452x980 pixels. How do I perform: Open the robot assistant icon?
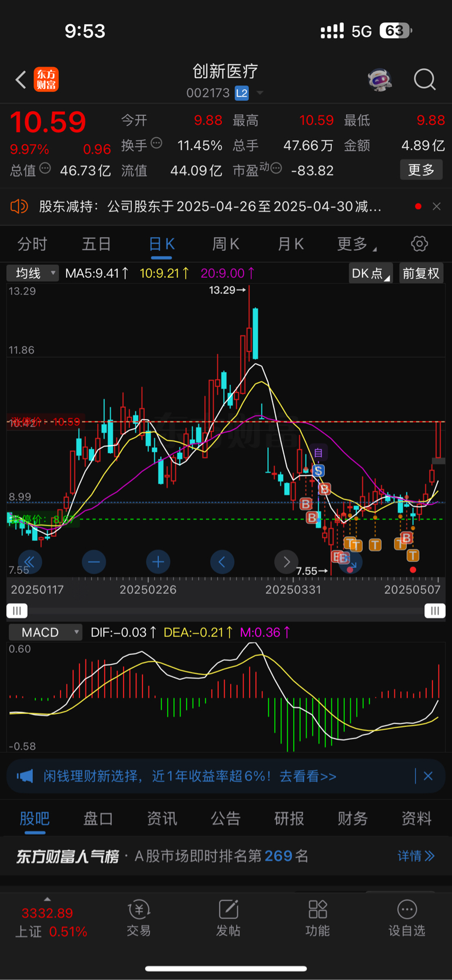380,79
